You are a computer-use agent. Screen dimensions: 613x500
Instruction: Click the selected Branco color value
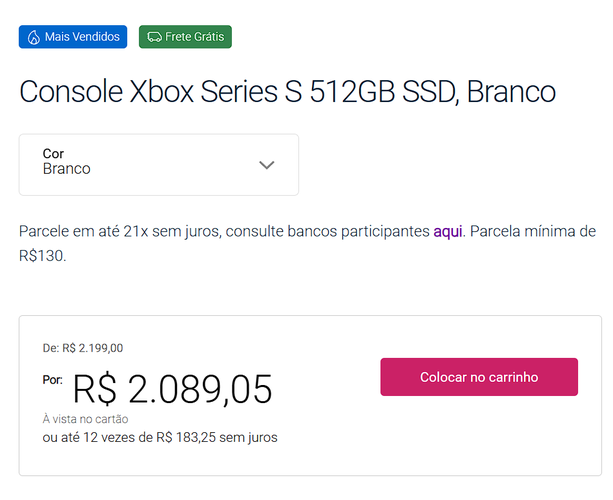[x=67, y=170]
